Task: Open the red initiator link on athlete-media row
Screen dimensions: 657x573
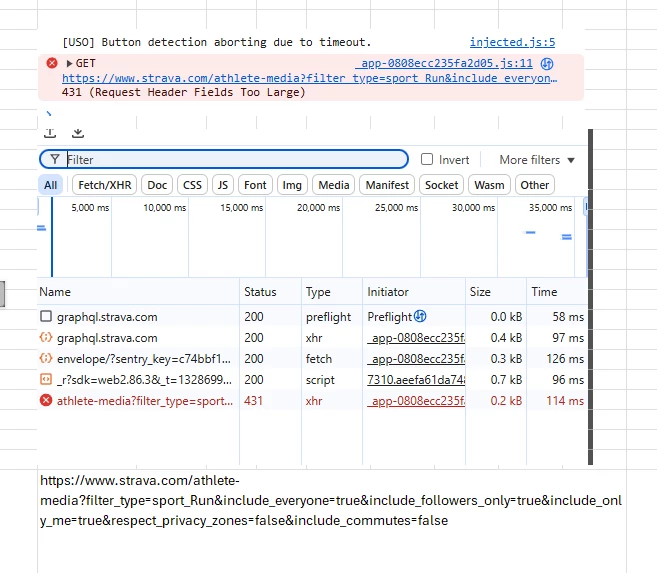Action: coord(416,401)
